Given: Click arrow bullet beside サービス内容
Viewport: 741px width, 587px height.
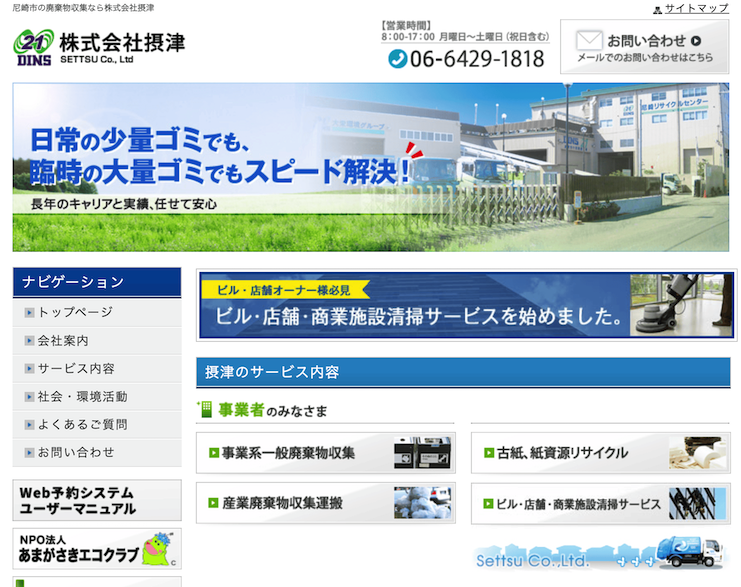Looking at the screenshot, I should [29, 368].
